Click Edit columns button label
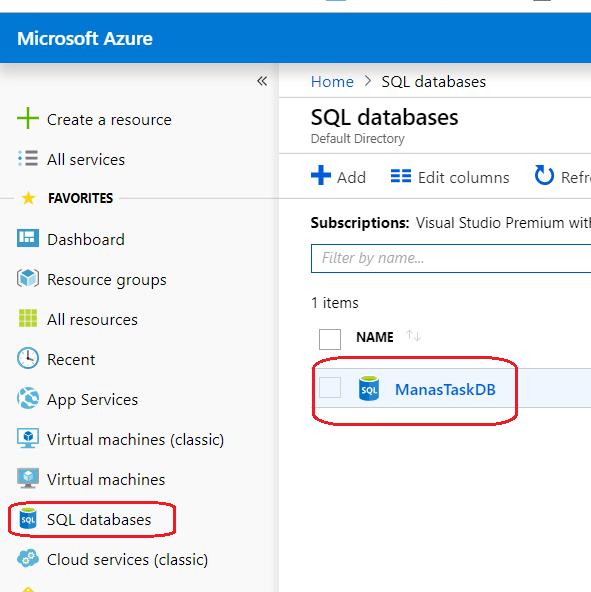This screenshot has height=592, width=591. (463, 177)
